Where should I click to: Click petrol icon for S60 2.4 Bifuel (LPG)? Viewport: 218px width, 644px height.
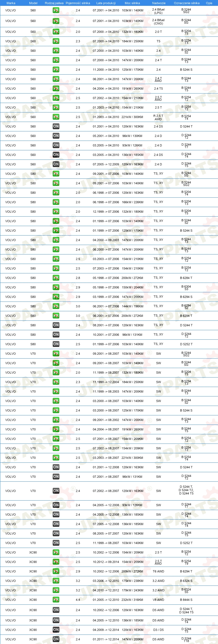point(56,10)
